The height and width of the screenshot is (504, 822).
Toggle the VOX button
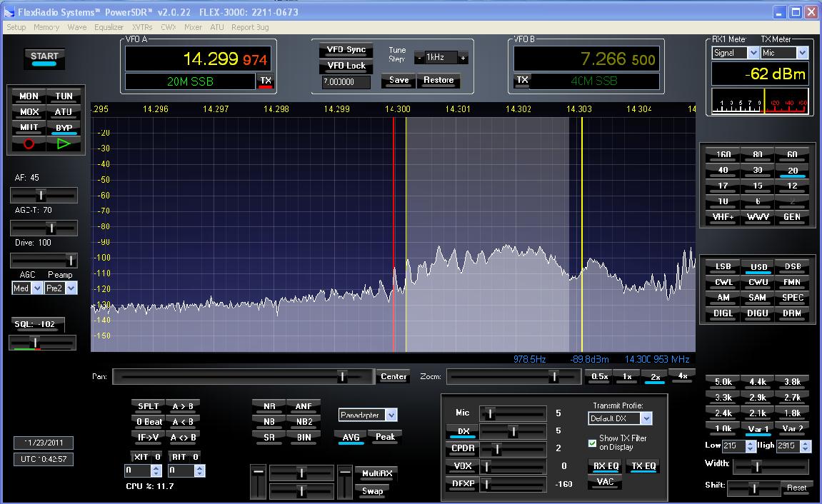(x=462, y=466)
